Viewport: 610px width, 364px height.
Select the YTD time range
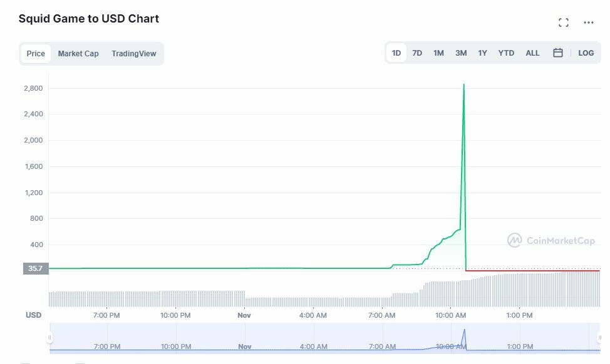506,53
